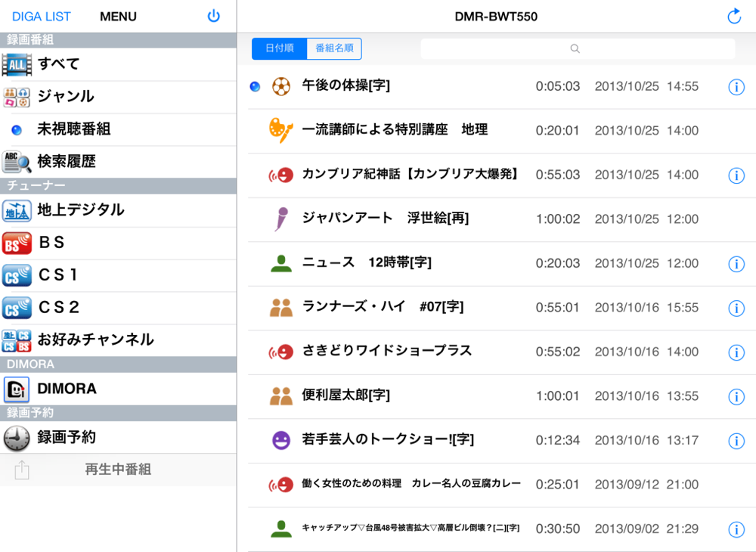The width and height of the screenshot is (756, 552).
Task: Select recording 午後の体操[字]
Action: click(x=502, y=87)
